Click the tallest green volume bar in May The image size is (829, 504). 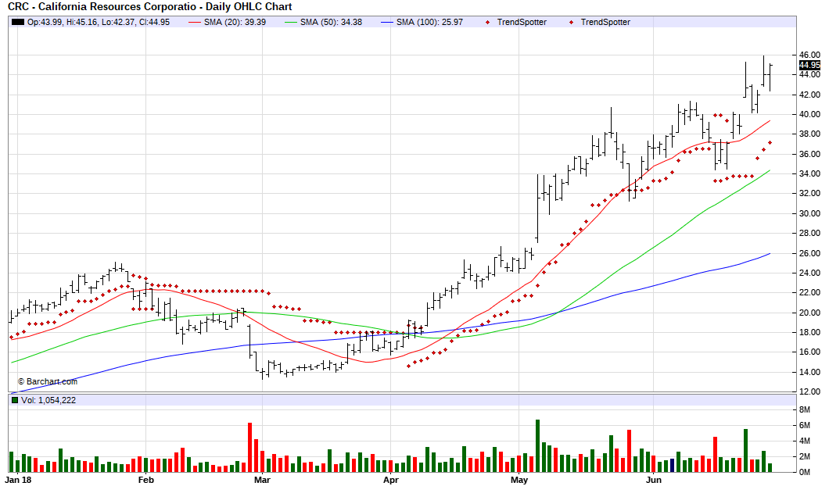click(x=538, y=446)
